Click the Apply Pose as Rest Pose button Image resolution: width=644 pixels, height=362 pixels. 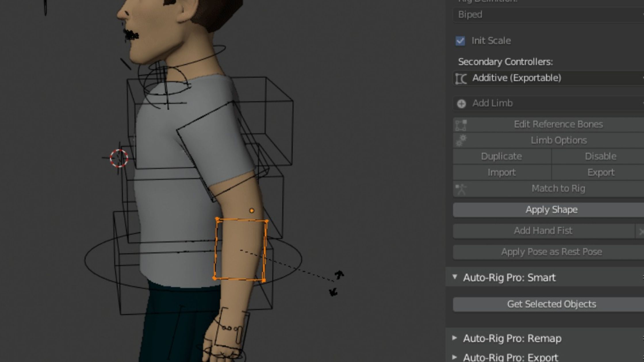(x=551, y=252)
